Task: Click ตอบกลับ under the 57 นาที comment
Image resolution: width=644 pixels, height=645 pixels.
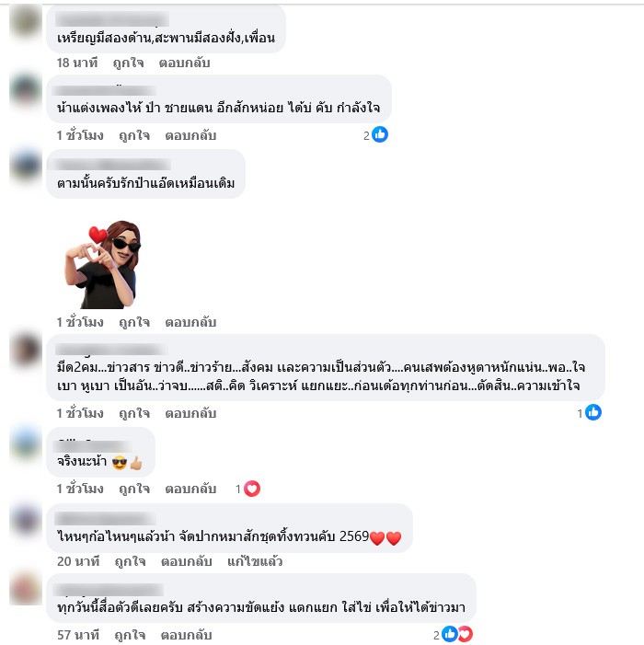Action: pyautogui.click(x=186, y=634)
